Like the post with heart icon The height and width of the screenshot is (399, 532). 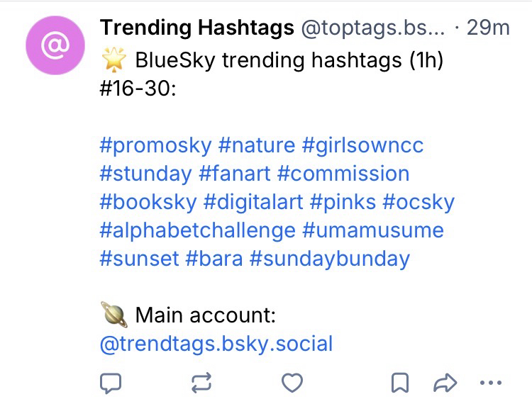point(292,383)
